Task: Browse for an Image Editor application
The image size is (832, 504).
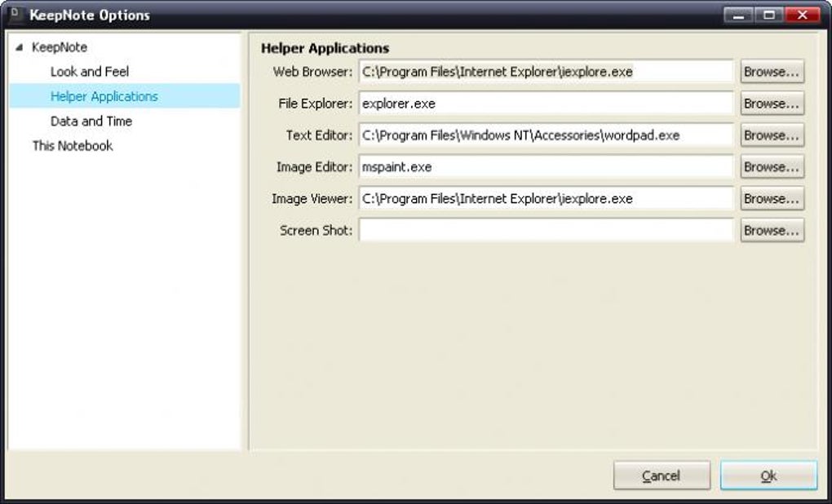Action: [x=771, y=166]
